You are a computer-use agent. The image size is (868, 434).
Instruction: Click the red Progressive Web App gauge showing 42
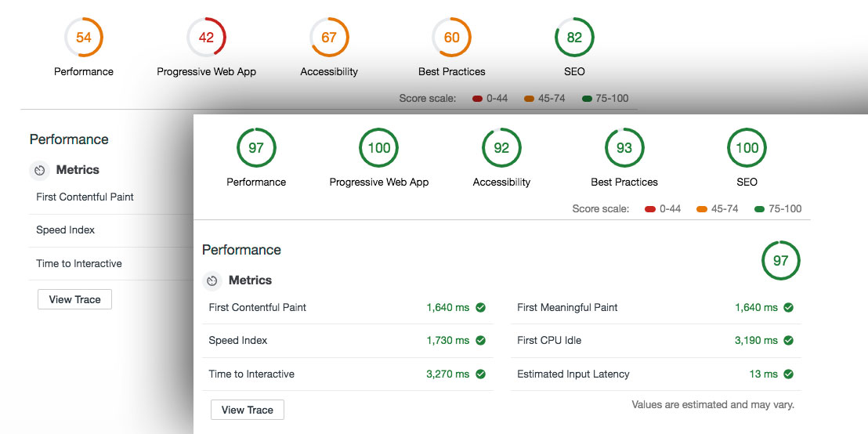pyautogui.click(x=206, y=38)
